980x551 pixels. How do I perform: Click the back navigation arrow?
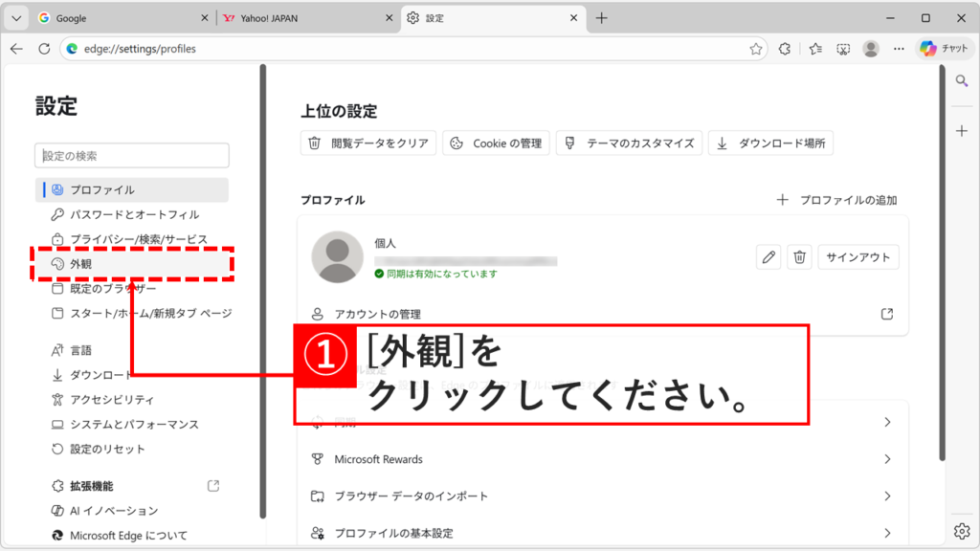[x=18, y=48]
